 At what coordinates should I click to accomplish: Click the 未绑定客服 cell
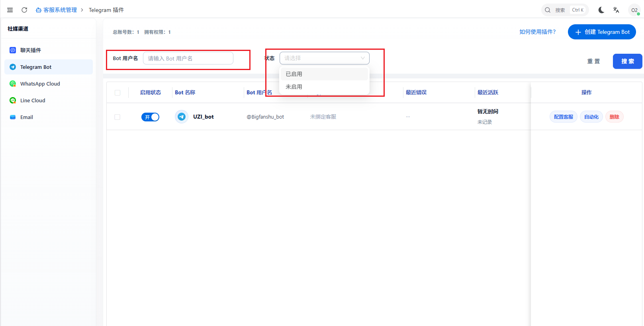(323, 117)
